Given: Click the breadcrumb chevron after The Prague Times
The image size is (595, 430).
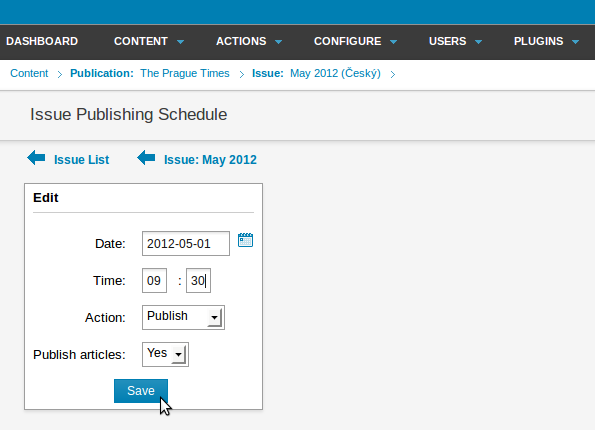Looking at the screenshot, I should [242, 74].
